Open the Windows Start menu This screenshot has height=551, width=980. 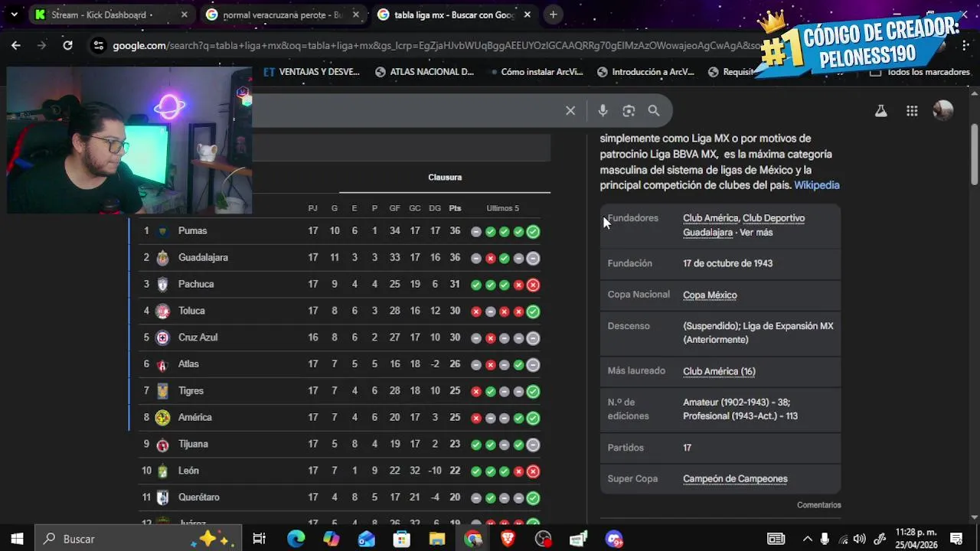(17, 539)
